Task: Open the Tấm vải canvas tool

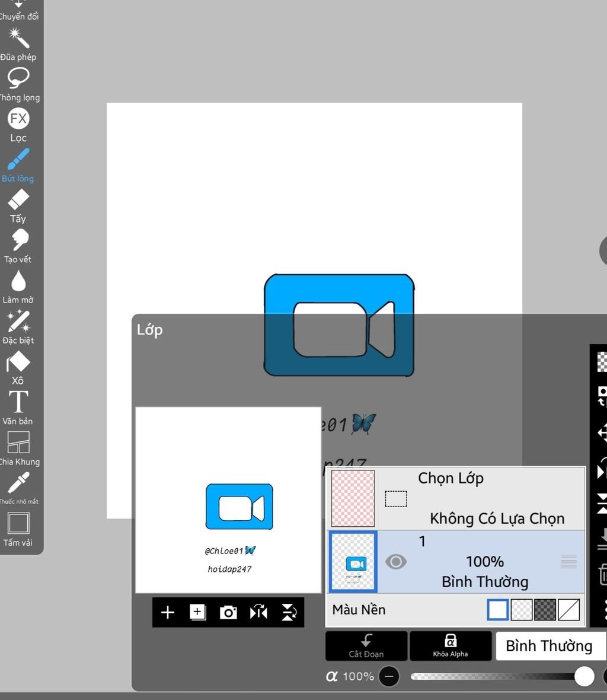Action: pos(18,530)
